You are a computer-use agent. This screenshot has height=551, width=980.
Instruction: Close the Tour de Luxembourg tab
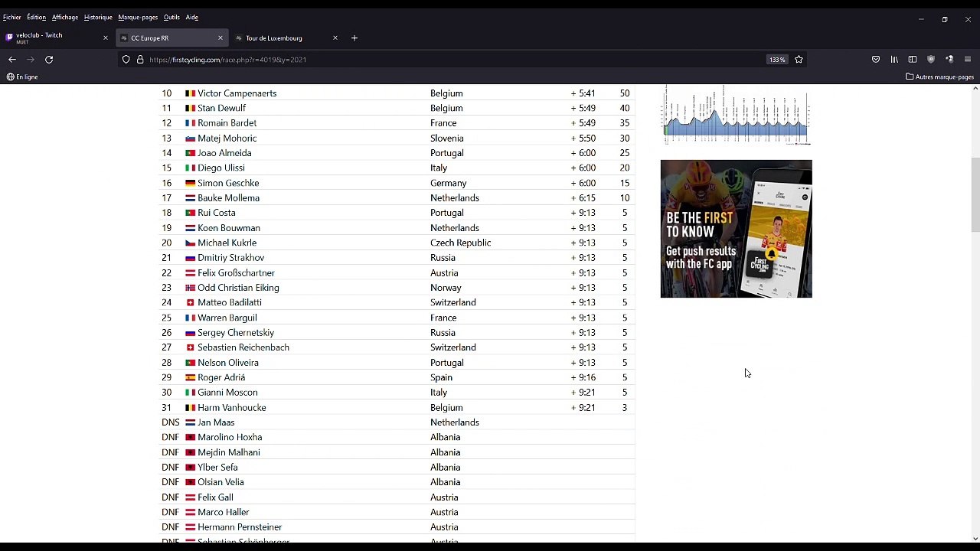335,37
